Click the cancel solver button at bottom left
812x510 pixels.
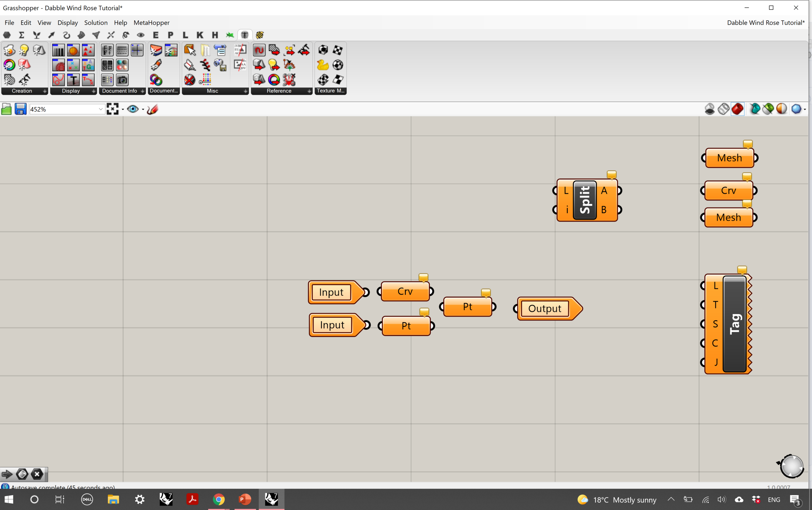37,474
